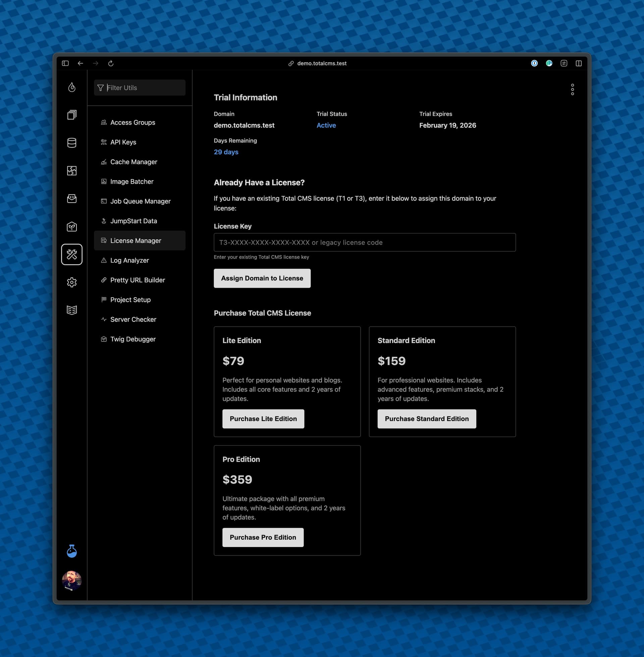Select Twig Debugger in utilities list
The width and height of the screenshot is (644, 657).
(x=133, y=339)
